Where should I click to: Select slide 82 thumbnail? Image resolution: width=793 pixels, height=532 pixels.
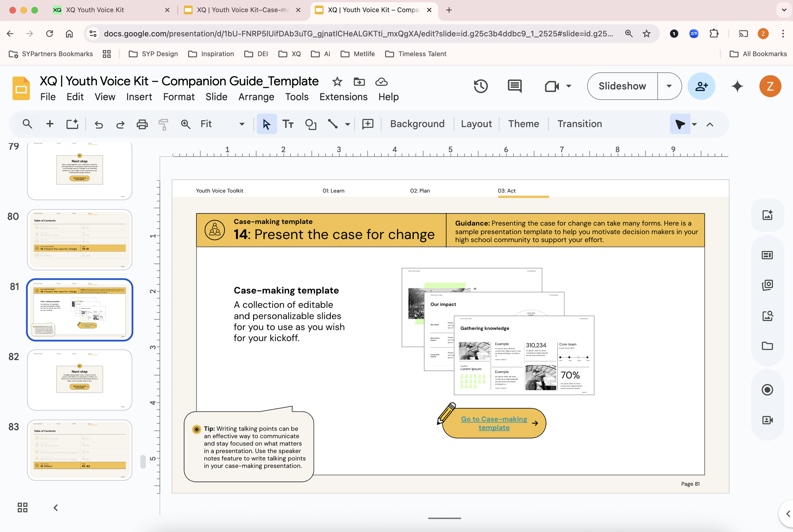coord(79,380)
